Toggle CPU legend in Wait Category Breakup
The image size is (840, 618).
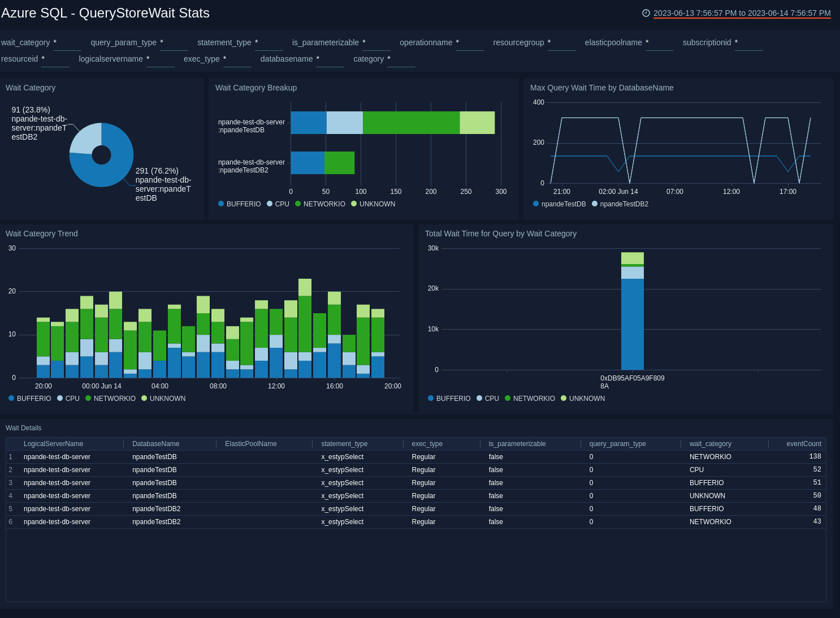pos(278,204)
